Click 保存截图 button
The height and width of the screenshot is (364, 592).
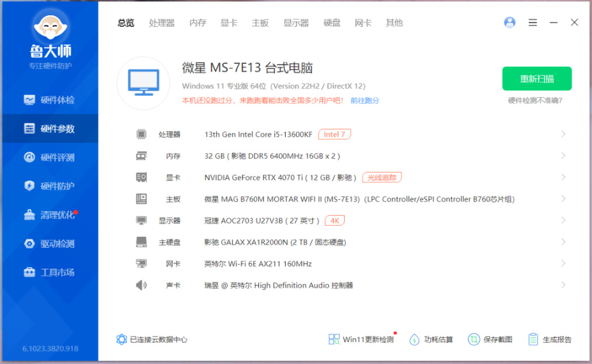tap(490, 339)
